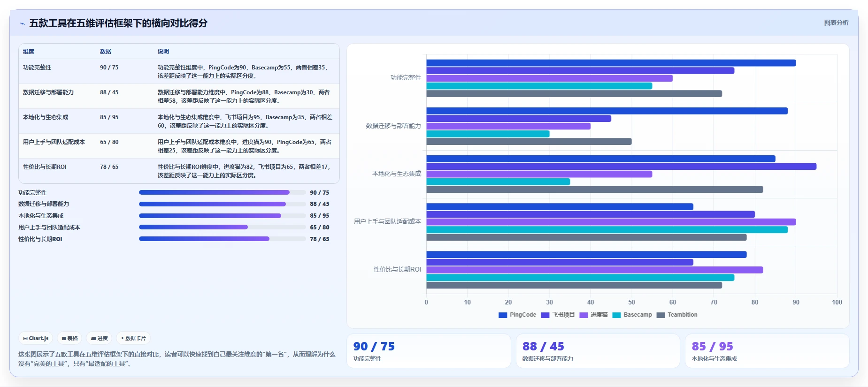Click the 数据 column header

tap(106, 52)
